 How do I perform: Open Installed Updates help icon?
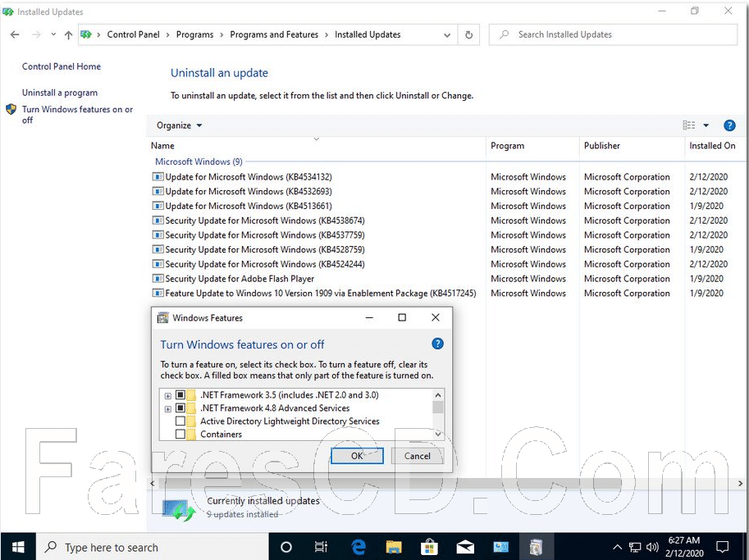[729, 125]
